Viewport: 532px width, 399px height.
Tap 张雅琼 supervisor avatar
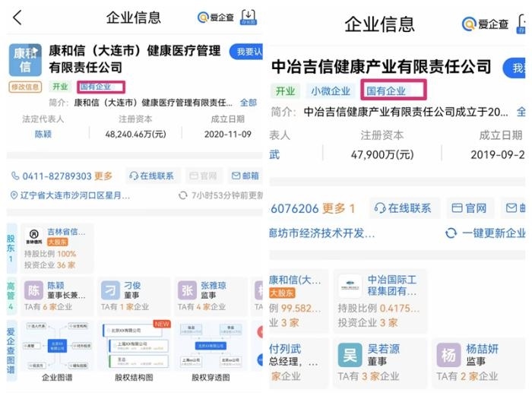click(188, 290)
